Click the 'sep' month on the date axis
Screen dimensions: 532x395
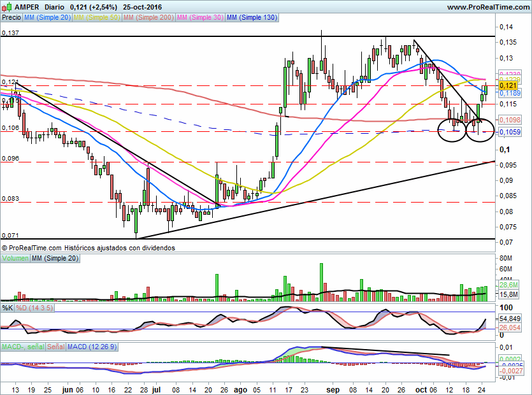(333, 390)
